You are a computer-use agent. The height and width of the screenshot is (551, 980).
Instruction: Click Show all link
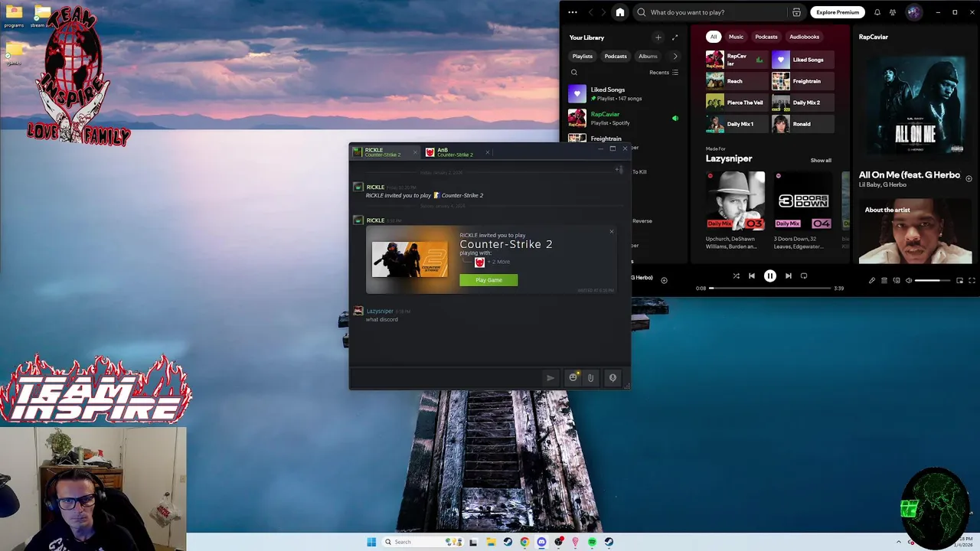point(821,161)
